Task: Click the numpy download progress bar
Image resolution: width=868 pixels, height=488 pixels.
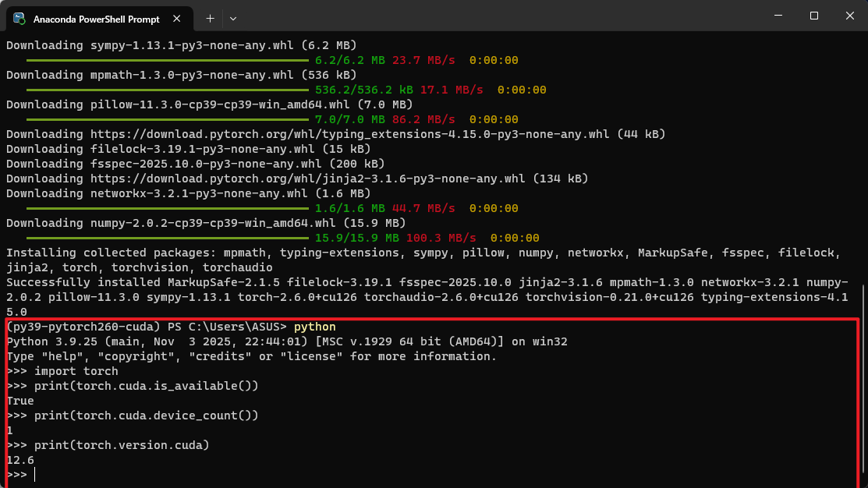Action: coord(167,238)
